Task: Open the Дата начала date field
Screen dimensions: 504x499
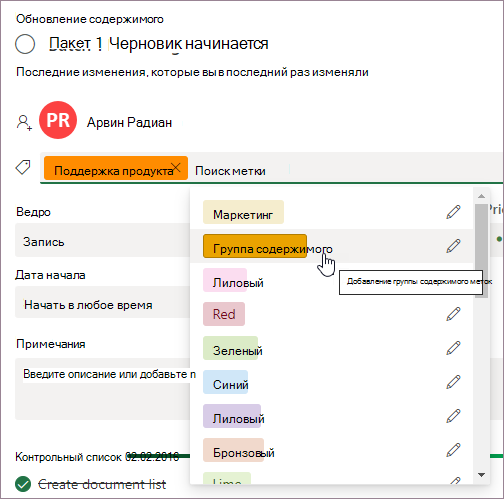Action: coord(103,302)
